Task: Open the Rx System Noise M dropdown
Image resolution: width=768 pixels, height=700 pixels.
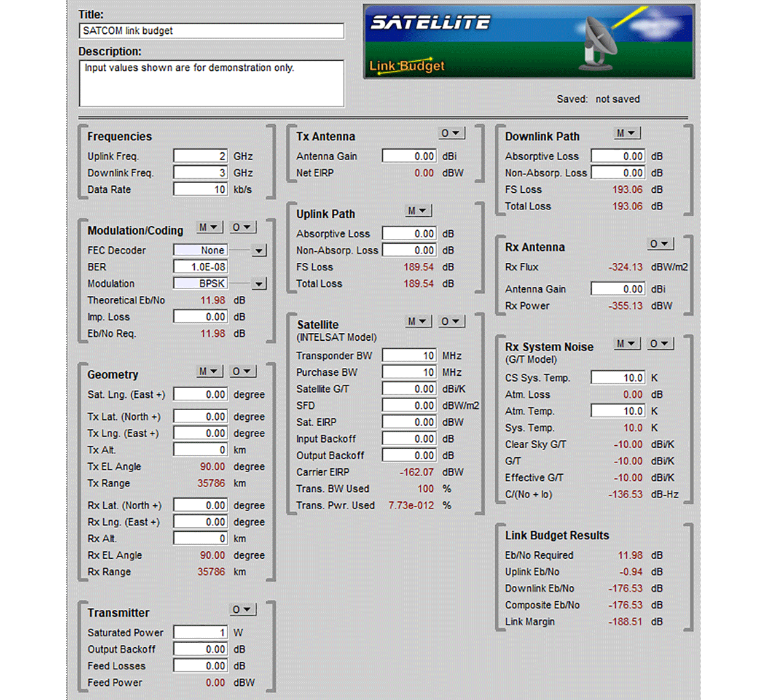Action: (x=627, y=344)
